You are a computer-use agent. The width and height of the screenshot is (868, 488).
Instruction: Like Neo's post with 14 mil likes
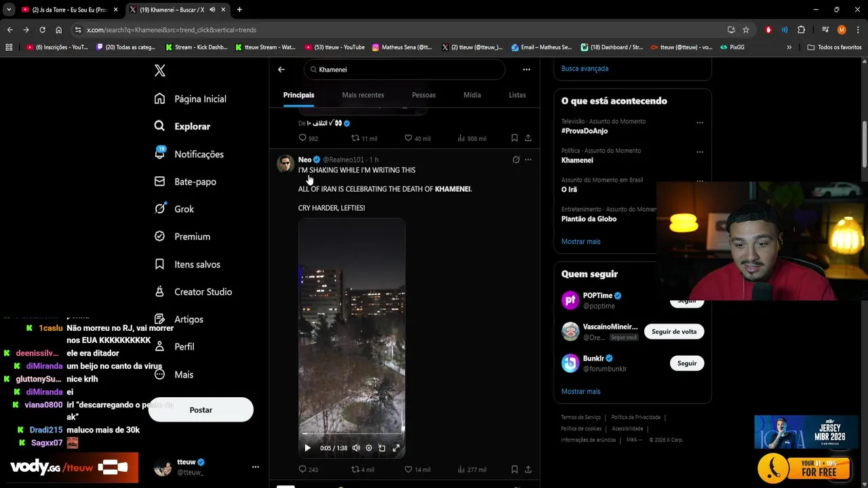tap(417, 470)
